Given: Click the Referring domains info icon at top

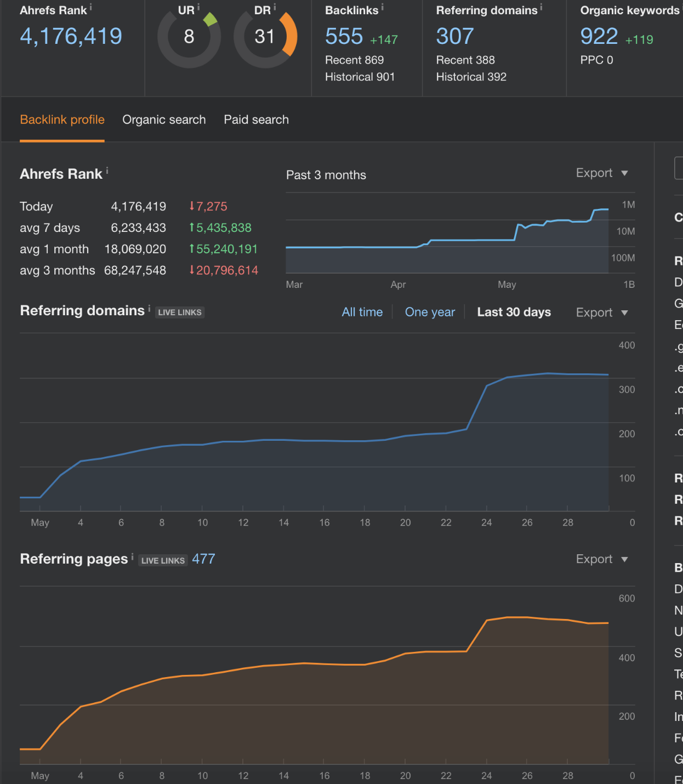Looking at the screenshot, I should coord(542,8).
